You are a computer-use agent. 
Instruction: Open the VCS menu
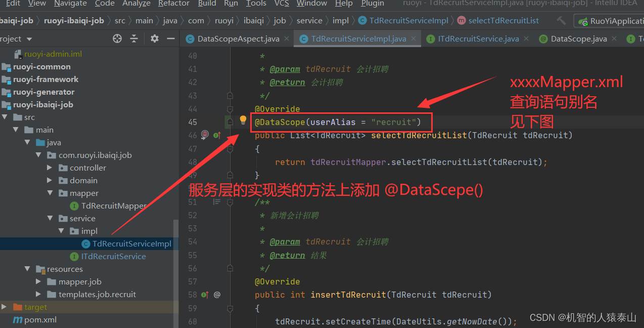(282, 4)
